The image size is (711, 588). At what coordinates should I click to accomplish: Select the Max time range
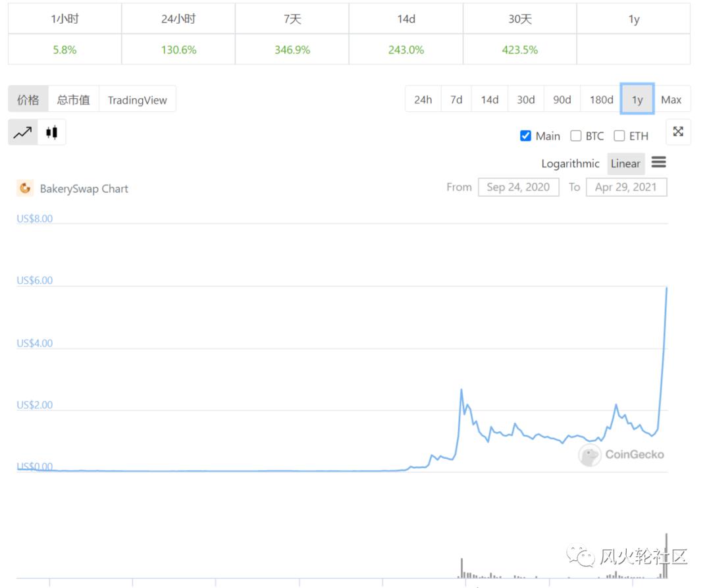pyautogui.click(x=671, y=99)
